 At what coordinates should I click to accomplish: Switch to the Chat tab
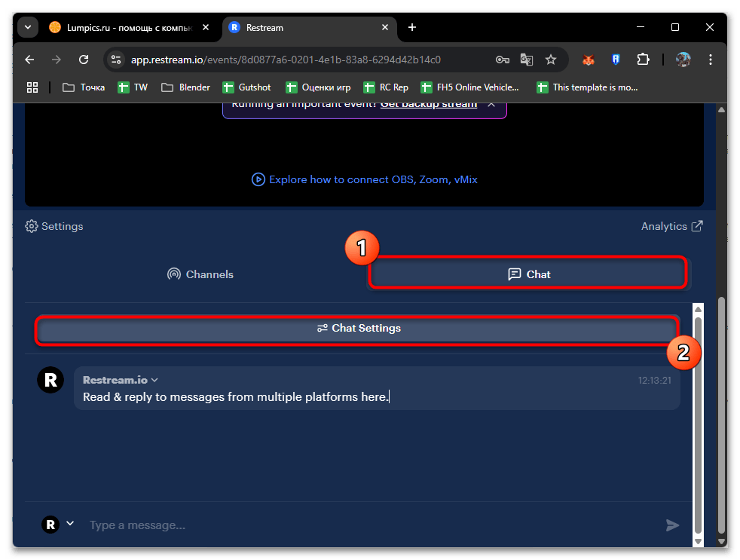tap(528, 274)
